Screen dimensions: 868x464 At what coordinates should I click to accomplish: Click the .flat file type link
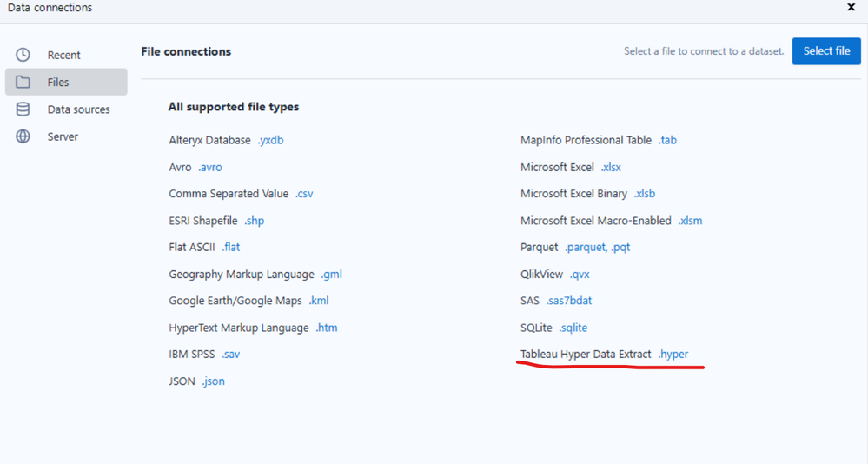[231, 247]
